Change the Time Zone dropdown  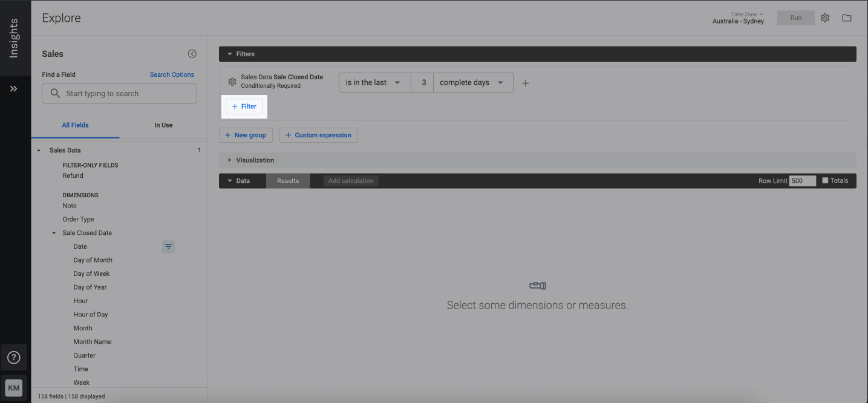[x=738, y=18]
